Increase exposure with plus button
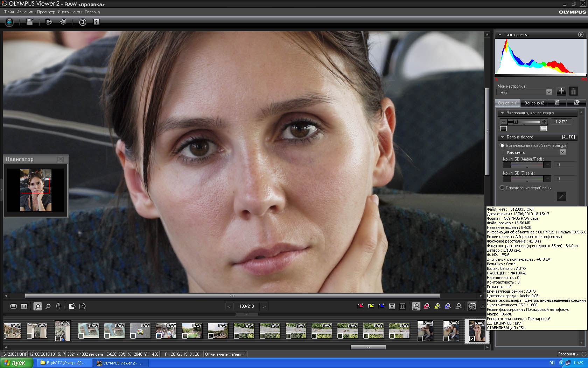This screenshot has height=368, width=588. pyautogui.click(x=544, y=122)
